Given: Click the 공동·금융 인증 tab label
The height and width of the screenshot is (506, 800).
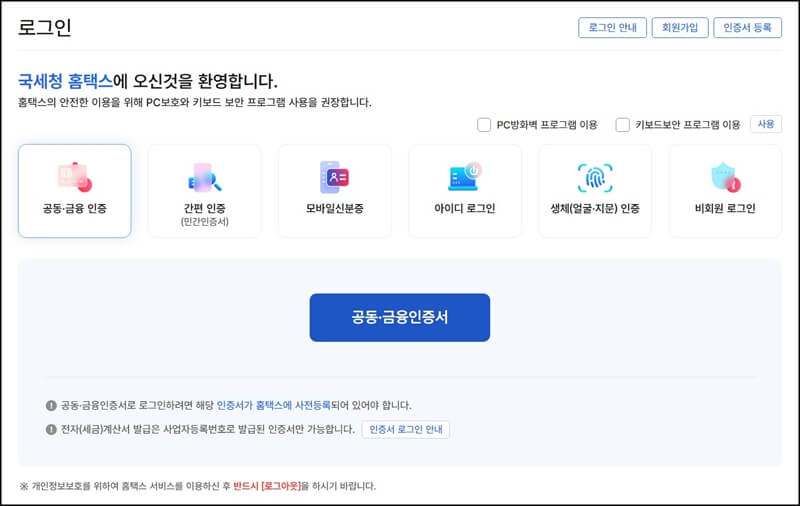Looking at the screenshot, I should pyautogui.click(x=74, y=208).
